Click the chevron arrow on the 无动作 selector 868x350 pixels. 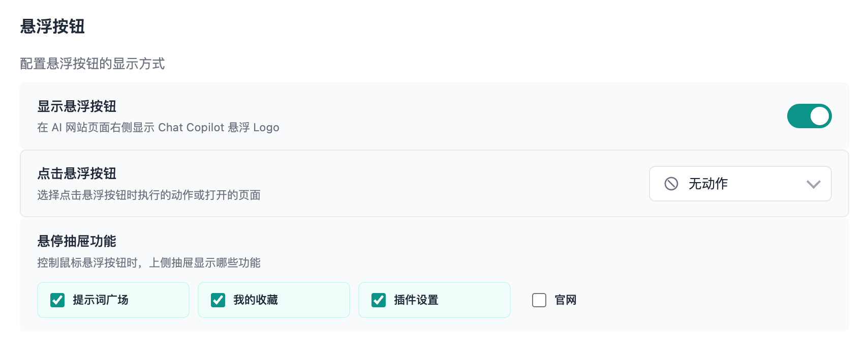point(813,184)
